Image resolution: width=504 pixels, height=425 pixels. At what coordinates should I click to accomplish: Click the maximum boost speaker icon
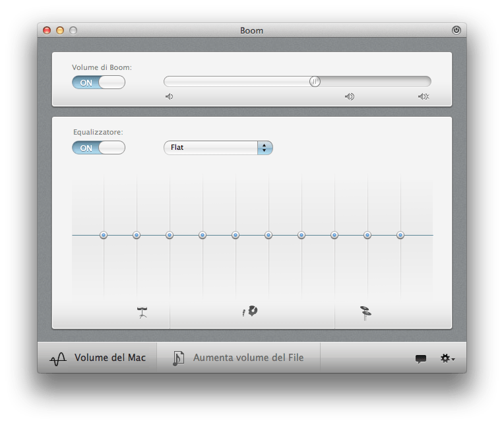tap(424, 96)
